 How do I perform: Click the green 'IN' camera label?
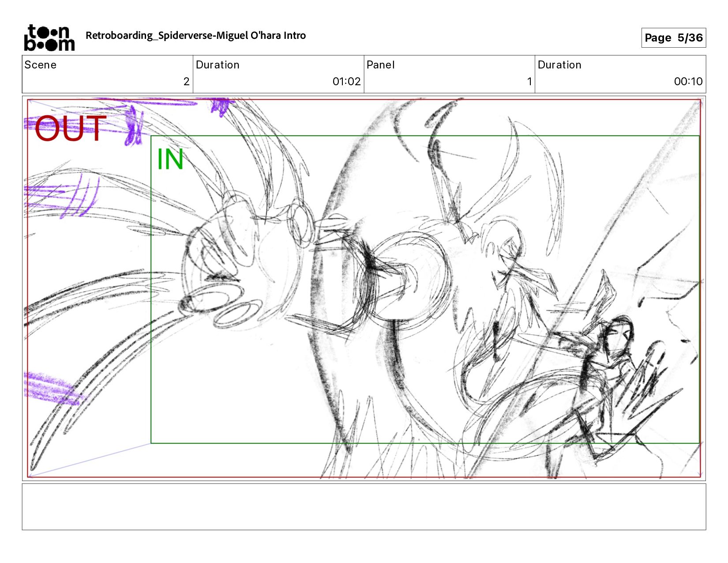(170, 159)
